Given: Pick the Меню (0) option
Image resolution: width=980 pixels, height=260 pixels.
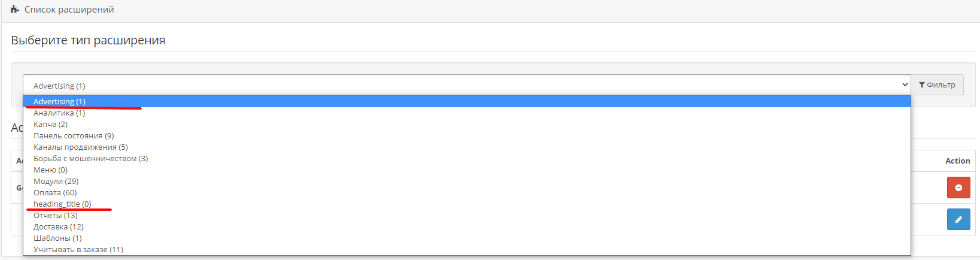Looking at the screenshot, I should point(467,170).
